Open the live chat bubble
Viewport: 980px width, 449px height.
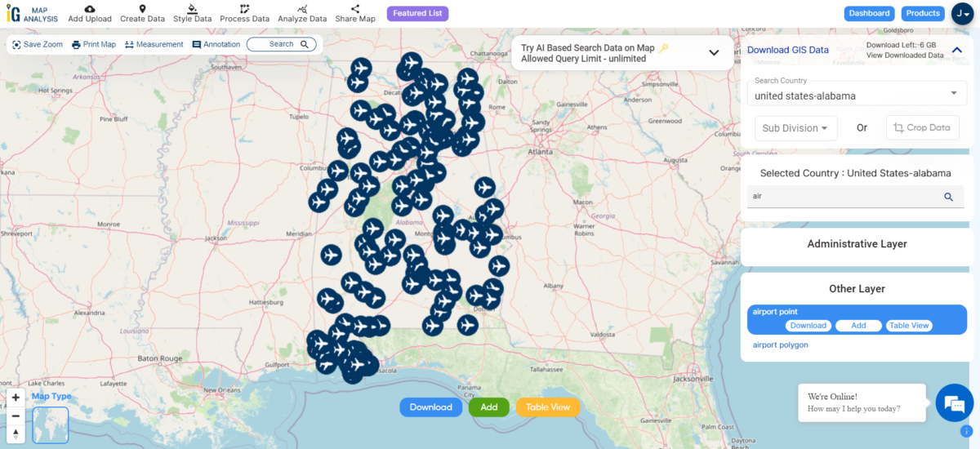953,403
